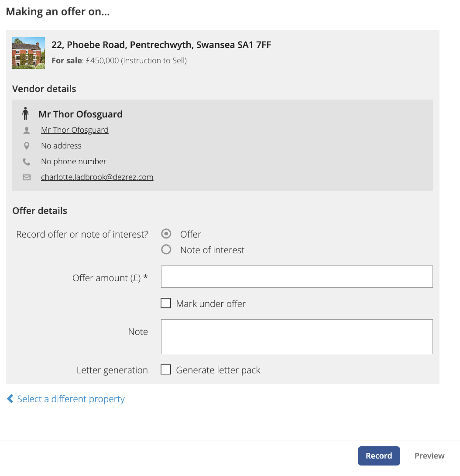This screenshot has height=476, width=460.
Task: Click the Phoebe Road property address heading
Action: (161, 45)
